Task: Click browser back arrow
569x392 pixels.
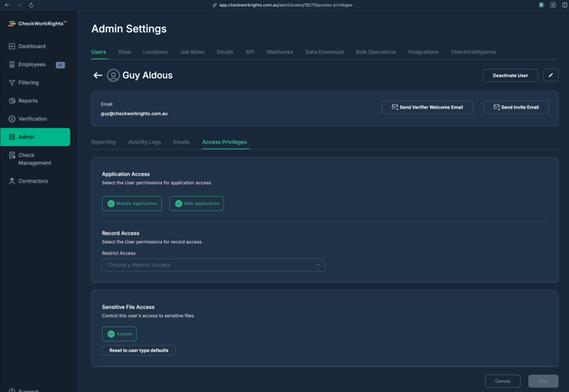Action: click(x=7, y=5)
